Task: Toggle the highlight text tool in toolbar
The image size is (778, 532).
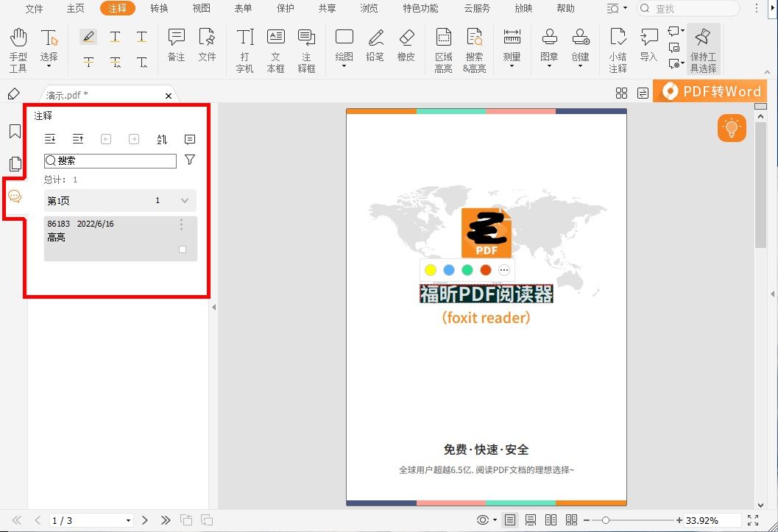Action: click(88, 35)
